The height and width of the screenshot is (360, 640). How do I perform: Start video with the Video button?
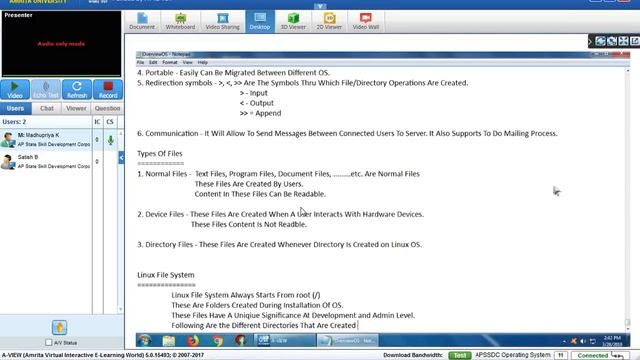coord(15,89)
